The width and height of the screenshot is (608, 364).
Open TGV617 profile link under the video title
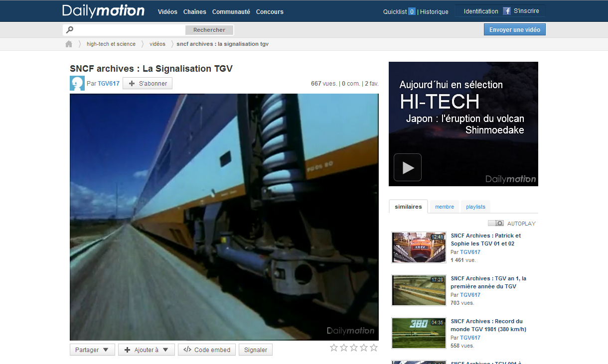click(x=109, y=83)
